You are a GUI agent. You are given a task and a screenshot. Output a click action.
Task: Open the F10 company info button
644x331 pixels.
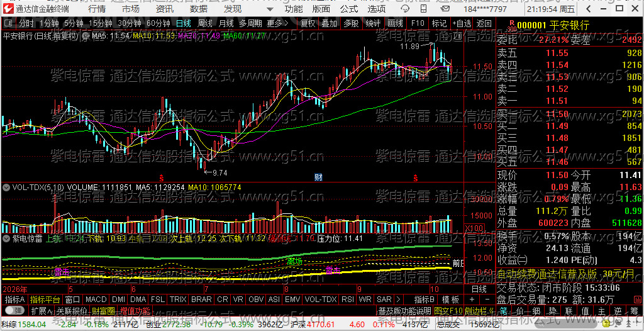tap(417, 23)
